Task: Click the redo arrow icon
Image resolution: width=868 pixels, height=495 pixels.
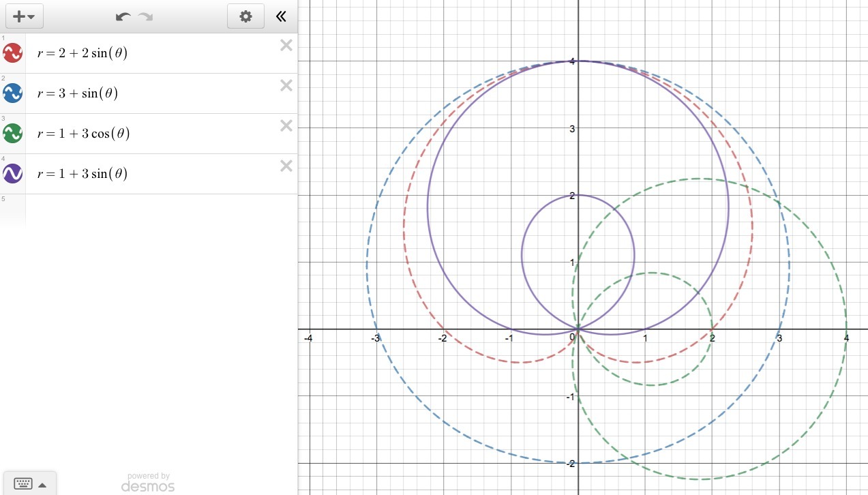Action: point(145,16)
